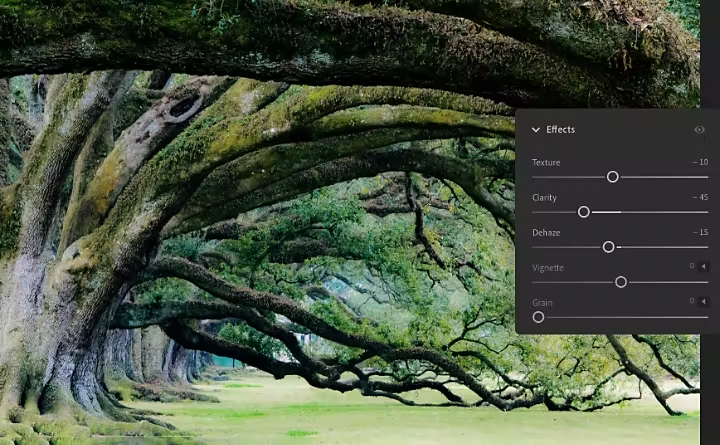Click the Grain slider handle

(x=538, y=317)
